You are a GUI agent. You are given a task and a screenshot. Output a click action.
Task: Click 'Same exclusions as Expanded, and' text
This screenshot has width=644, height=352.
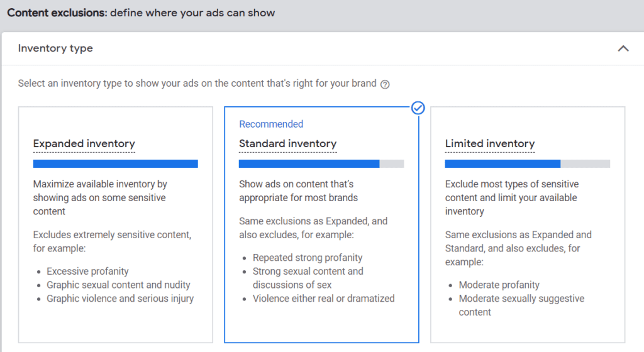tap(313, 228)
